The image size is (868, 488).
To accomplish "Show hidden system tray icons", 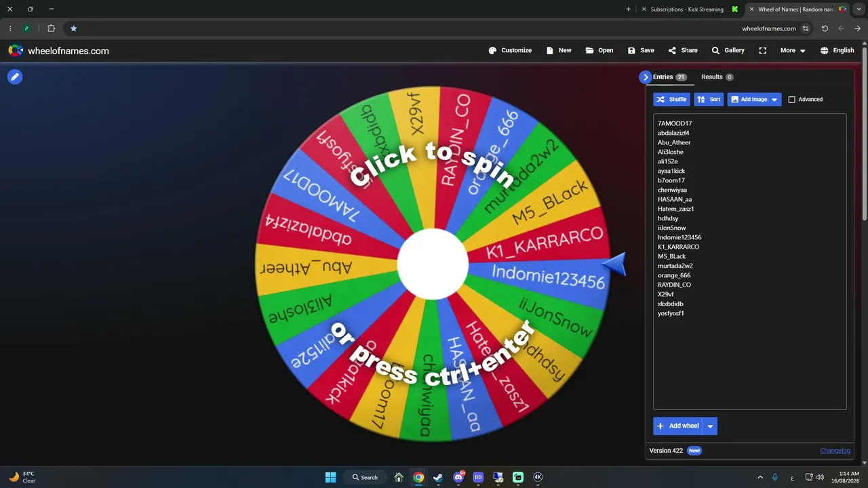I will [760, 477].
